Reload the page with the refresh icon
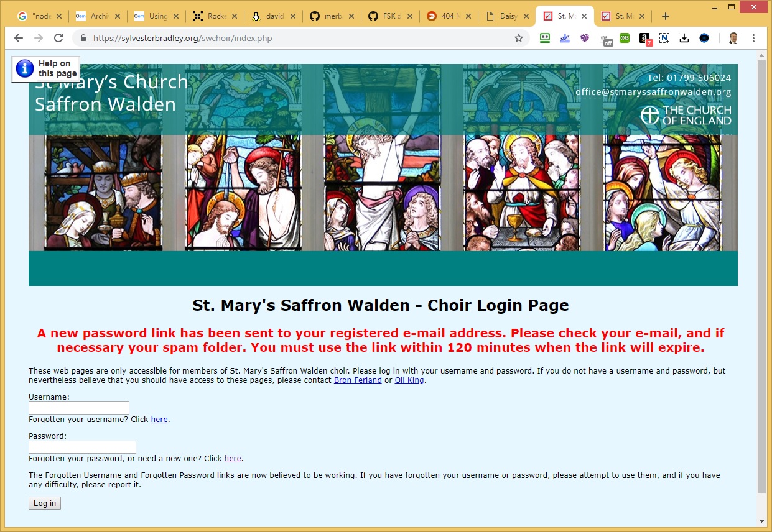Viewport: 772px width, 532px height. coord(58,38)
